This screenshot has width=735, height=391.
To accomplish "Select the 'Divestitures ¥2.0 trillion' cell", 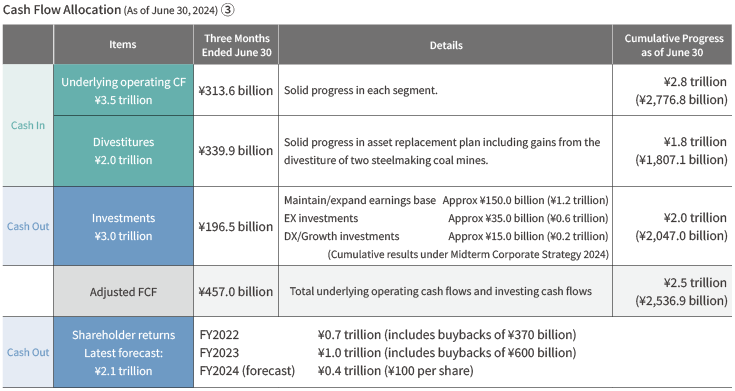I will [x=123, y=151].
